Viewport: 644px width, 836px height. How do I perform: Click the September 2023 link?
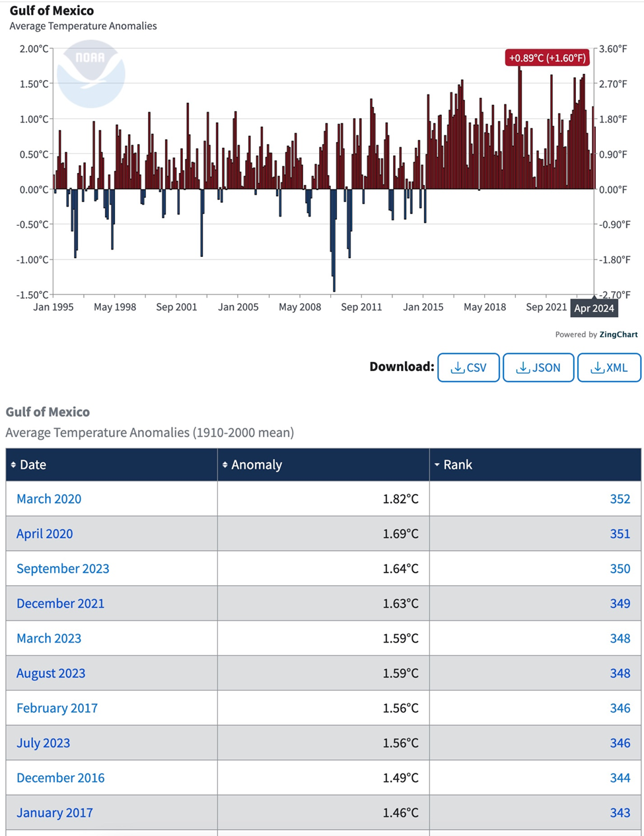pos(63,569)
